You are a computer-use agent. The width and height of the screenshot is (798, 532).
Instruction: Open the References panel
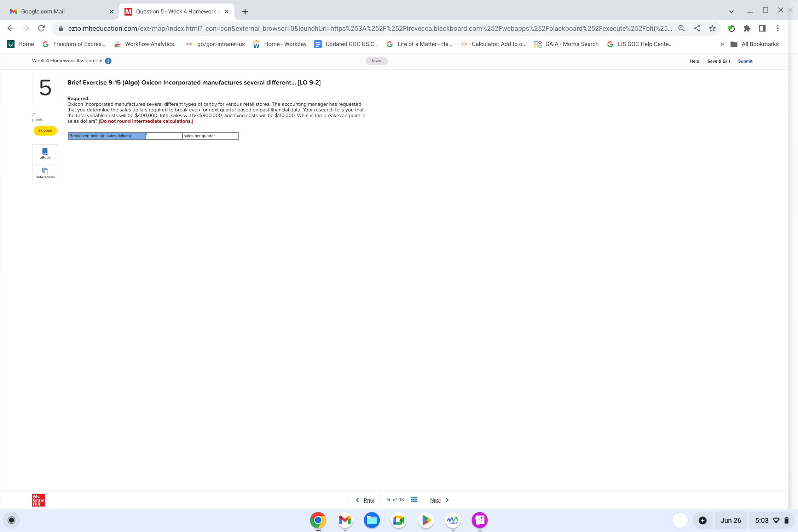pos(45,173)
